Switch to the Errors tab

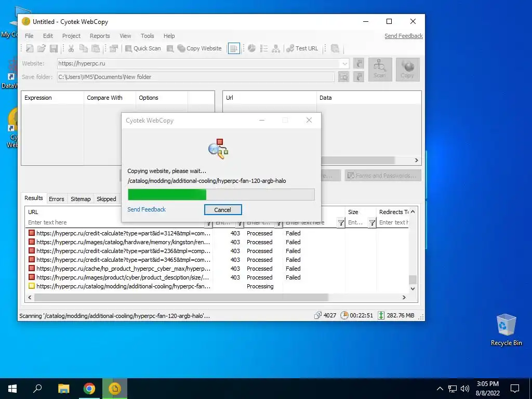(56, 199)
